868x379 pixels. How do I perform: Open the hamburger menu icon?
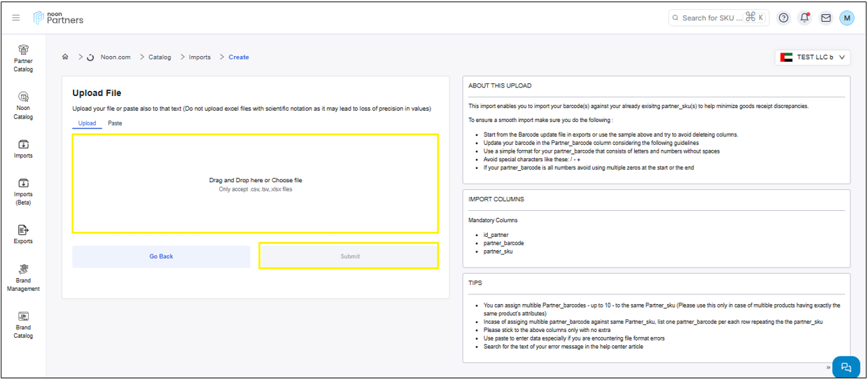click(16, 18)
